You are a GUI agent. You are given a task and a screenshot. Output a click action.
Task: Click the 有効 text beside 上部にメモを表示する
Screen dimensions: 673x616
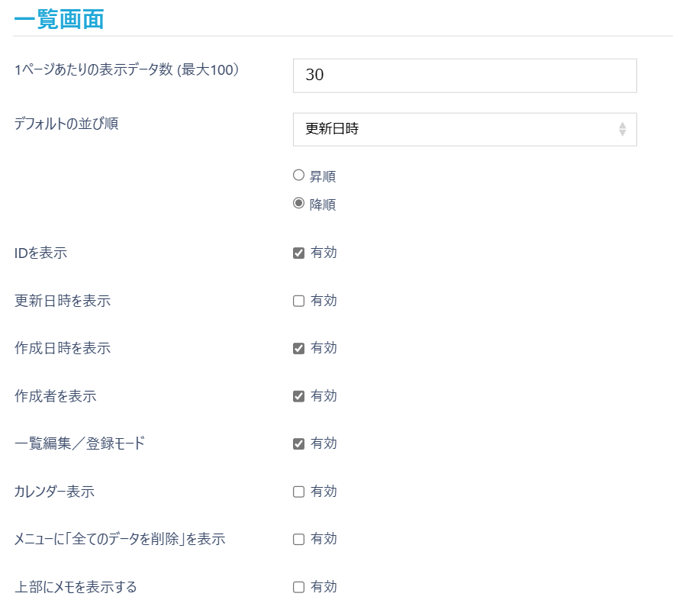click(324, 587)
